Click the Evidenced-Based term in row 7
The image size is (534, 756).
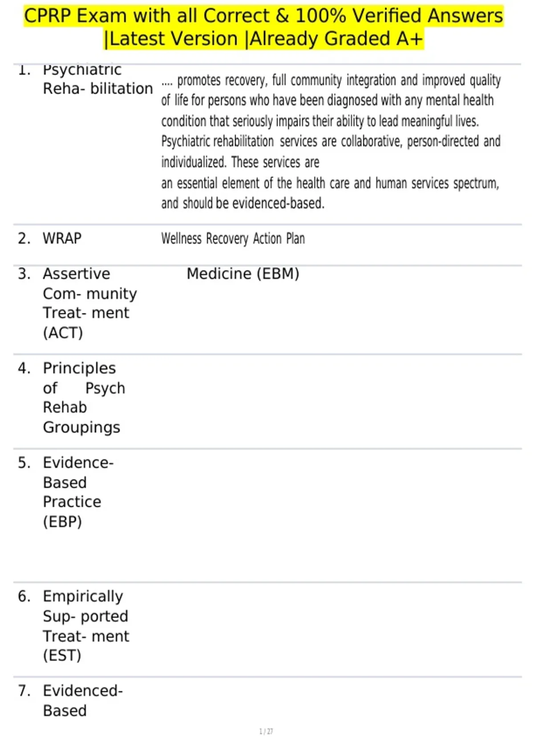(x=83, y=700)
